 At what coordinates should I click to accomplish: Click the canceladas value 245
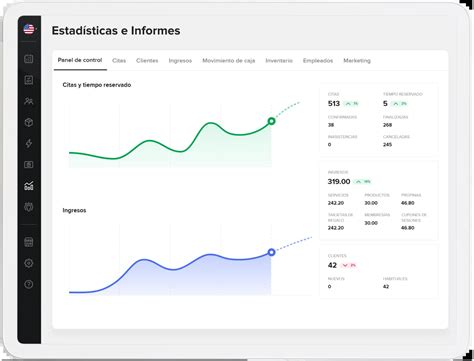[x=387, y=145]
